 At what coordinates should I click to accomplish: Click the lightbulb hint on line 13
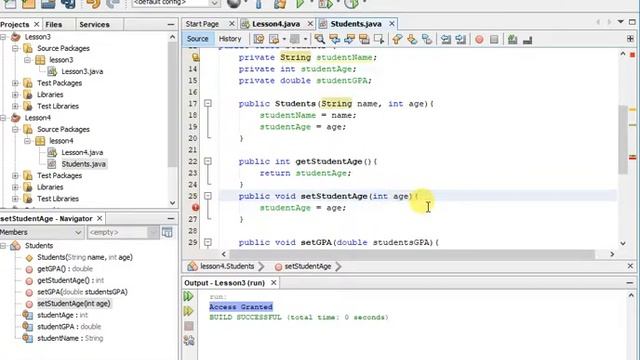[x=196, y=57]
